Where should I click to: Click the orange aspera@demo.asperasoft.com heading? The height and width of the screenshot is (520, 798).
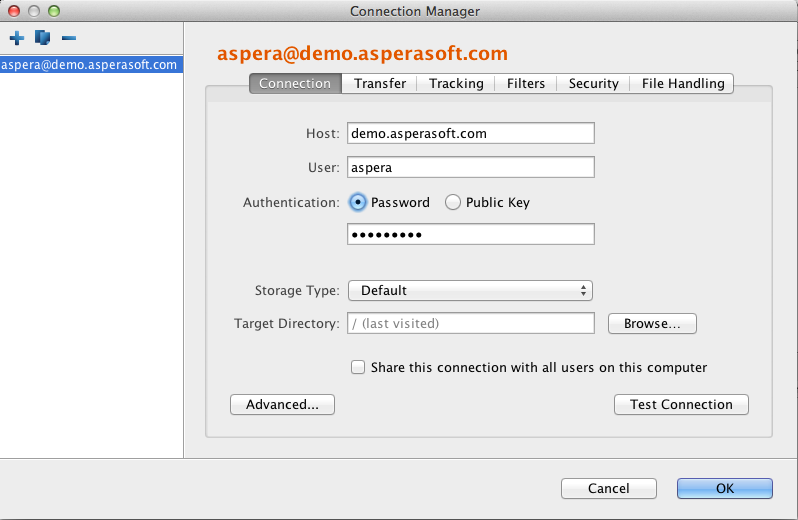pyautogui.click(x=362, y=53)
